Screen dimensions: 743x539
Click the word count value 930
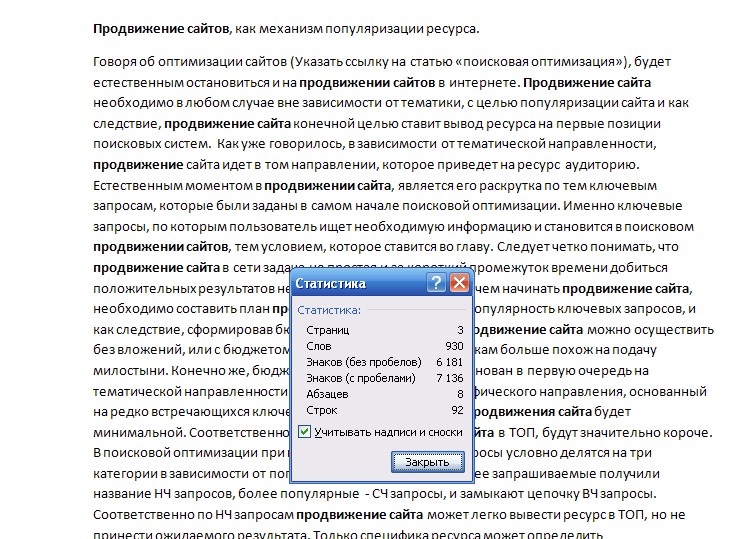(x=454, y=345)
